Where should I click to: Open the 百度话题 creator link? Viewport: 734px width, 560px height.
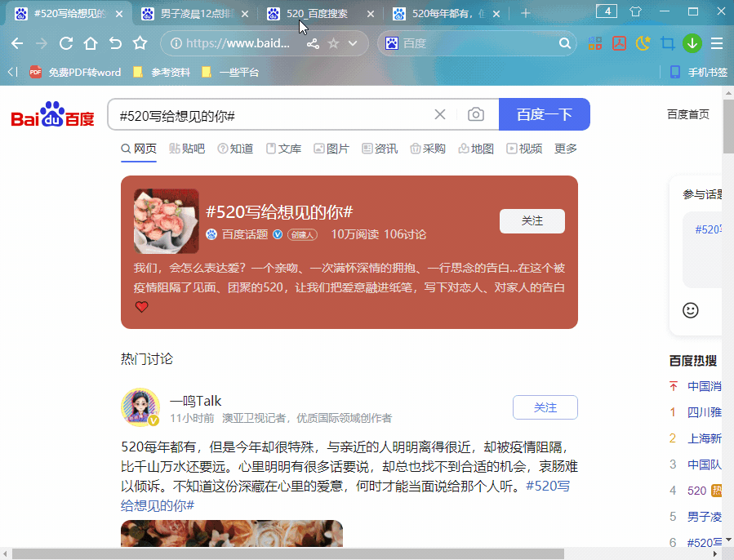click(x=245, y=234)
